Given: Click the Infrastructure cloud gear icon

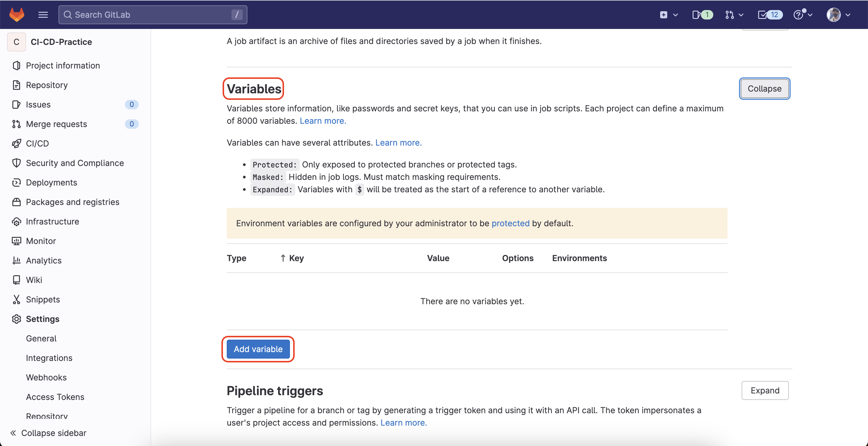Looking at the screenshot, I should pyautogui.click(x=16, y=222).
